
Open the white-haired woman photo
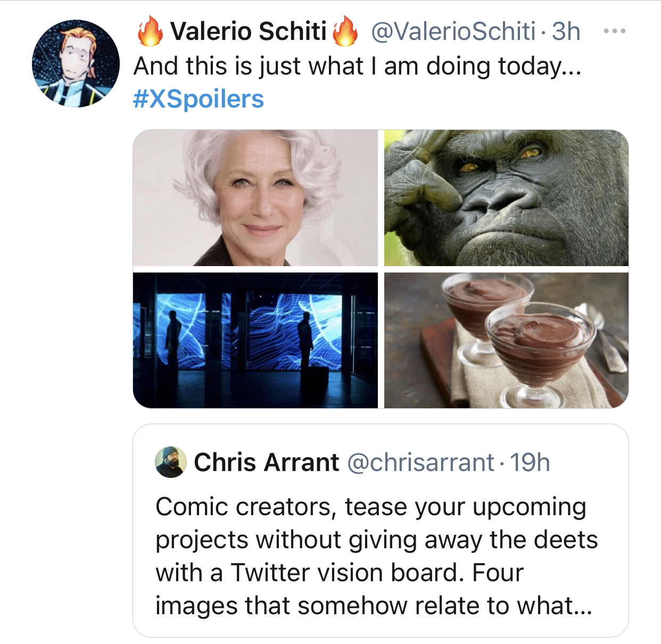point(255,198)
